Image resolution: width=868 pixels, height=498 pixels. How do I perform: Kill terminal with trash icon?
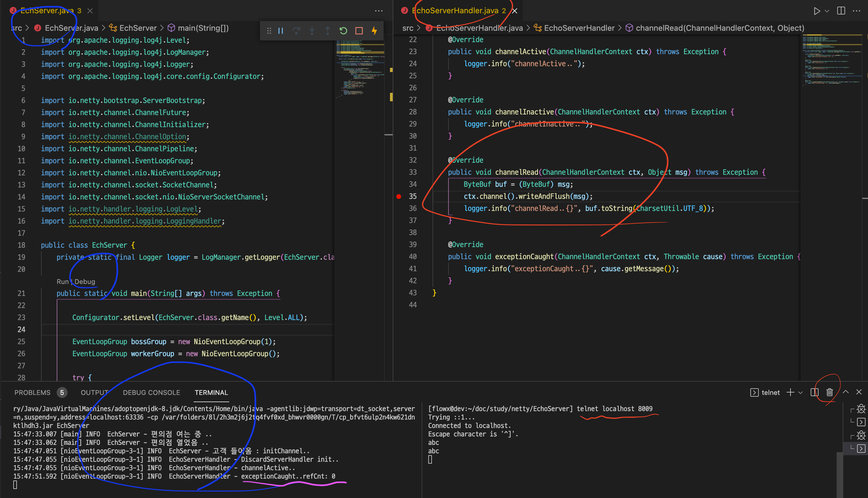830,392
